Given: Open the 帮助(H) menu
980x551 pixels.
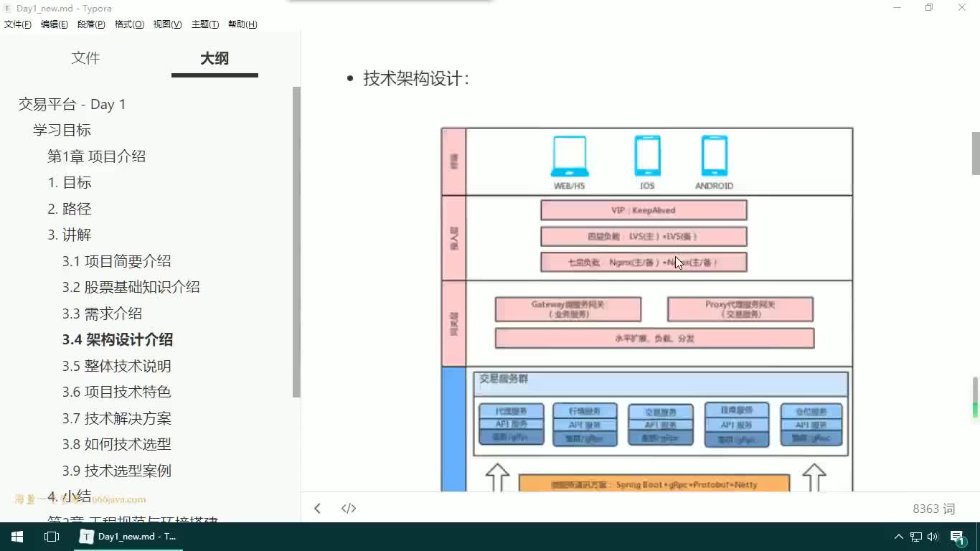Looking at the screenshot, I should click(x=242, y=24).
